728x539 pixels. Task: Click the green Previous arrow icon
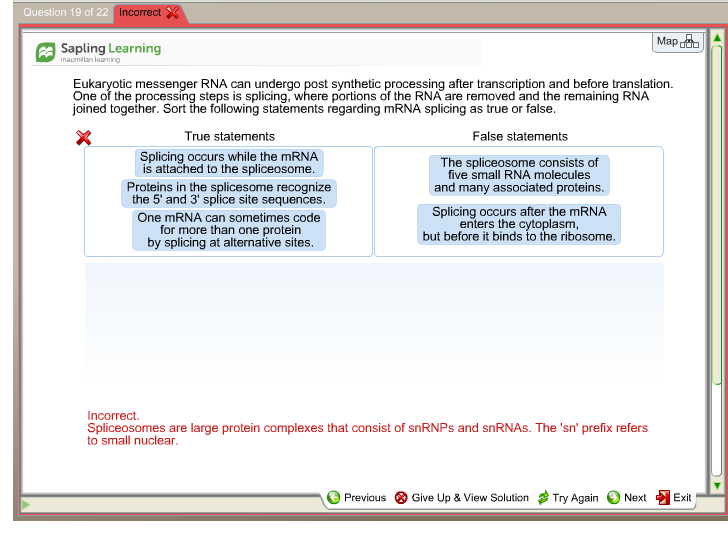click(333, 498)
